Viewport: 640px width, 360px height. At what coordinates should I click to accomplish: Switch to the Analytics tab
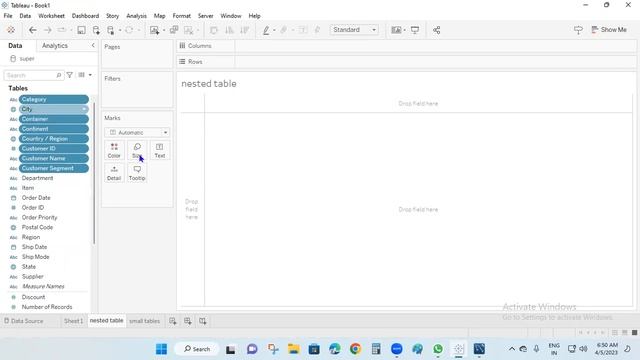[55, 46]
